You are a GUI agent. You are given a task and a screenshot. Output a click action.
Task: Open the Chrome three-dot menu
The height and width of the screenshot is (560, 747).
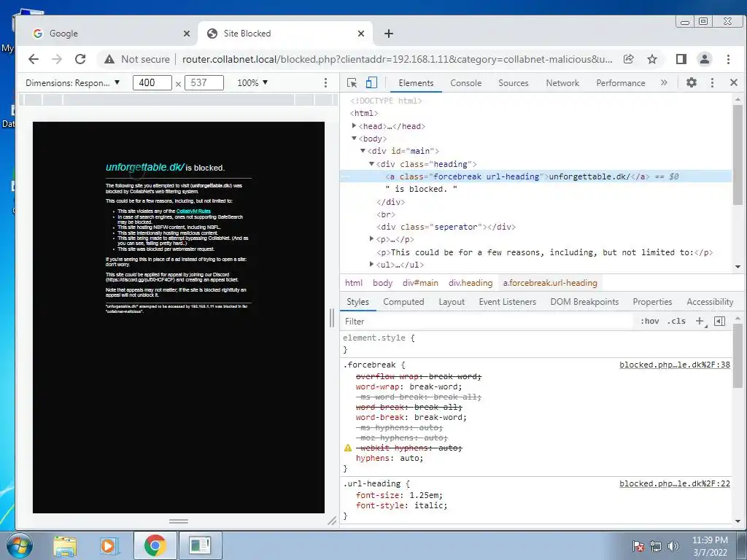tap(728, 59)
